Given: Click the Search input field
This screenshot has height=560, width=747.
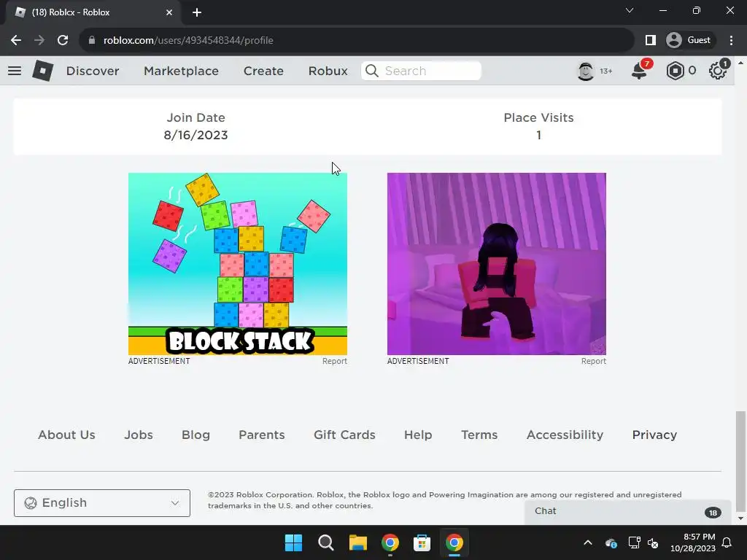Looking at the screenshot, I should 421,71.
